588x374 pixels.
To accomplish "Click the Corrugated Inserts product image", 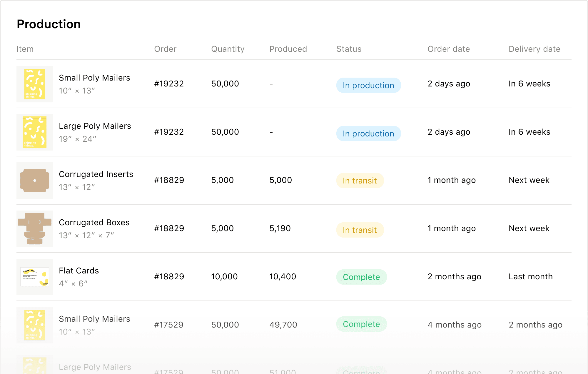I will coord(35,181).
